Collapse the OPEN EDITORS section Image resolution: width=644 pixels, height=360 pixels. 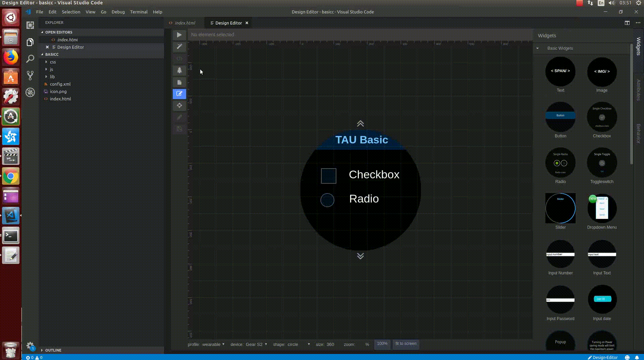point(59,32)
